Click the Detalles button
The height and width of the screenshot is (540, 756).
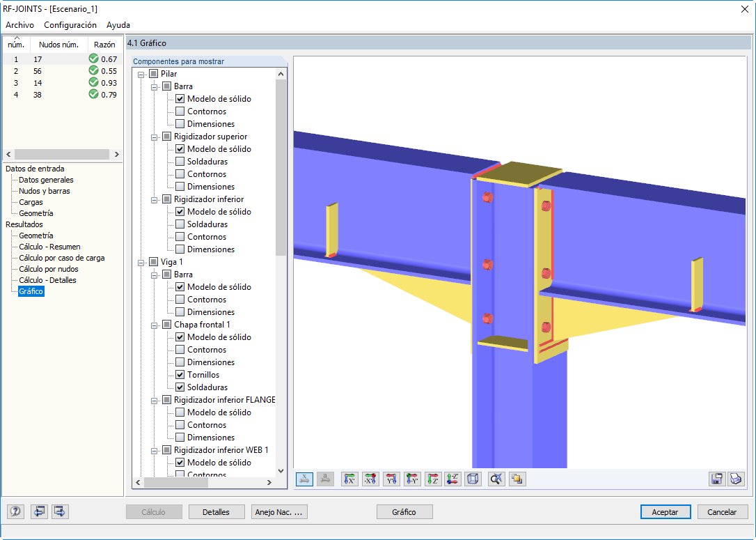point(216,512)
